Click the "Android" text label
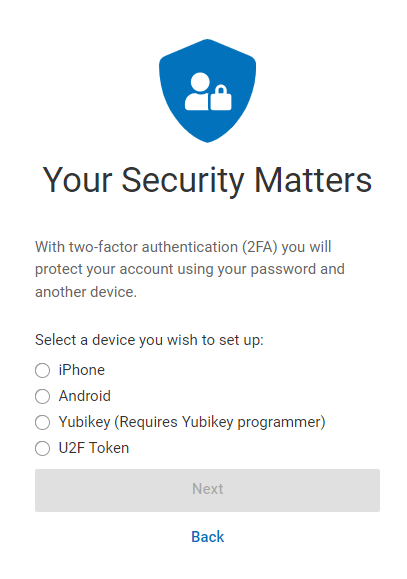 [85, 396]
